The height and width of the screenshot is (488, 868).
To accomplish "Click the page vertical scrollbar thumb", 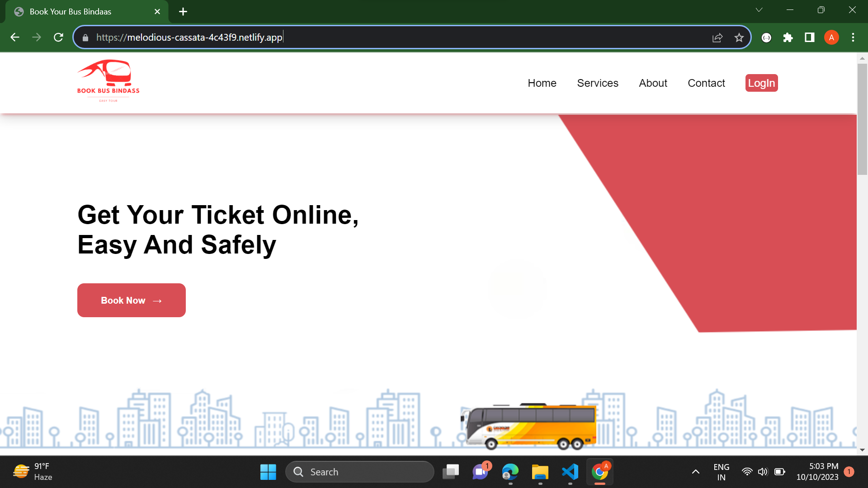I will 862,118.
